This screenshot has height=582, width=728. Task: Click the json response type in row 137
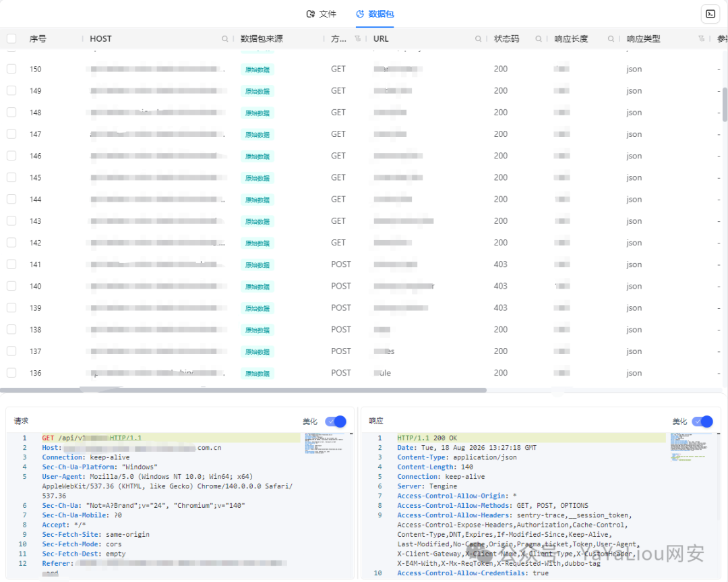pos(634,351)
